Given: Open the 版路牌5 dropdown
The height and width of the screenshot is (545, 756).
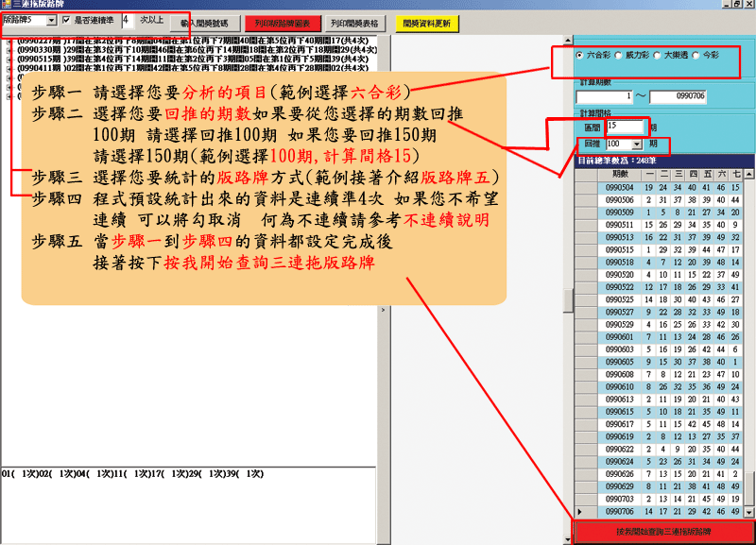Looking at the screenshot, I should click(51, 20).
